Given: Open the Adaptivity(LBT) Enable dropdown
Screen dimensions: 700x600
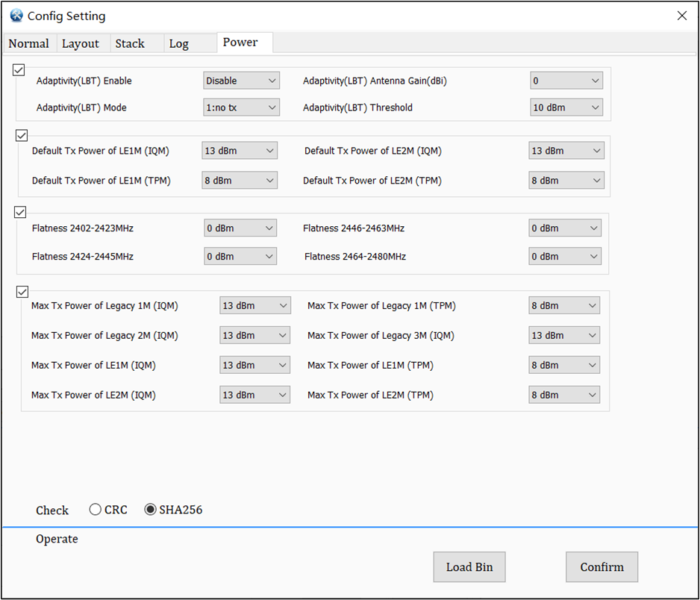Looking at the screenshot, I should pos(241,81).
